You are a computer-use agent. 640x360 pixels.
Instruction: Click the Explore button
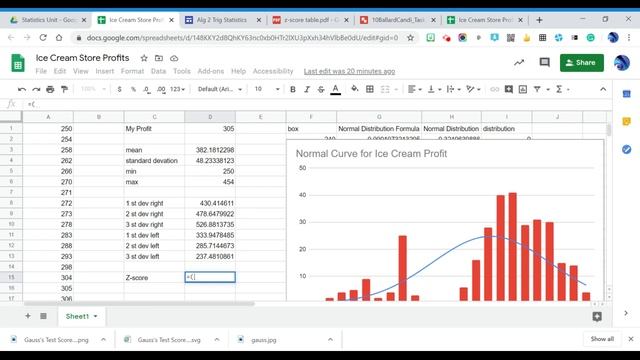597,316
